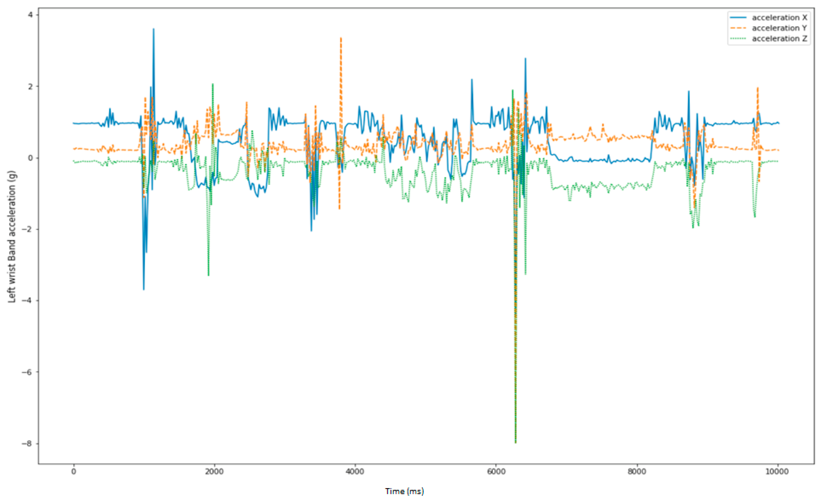Click the orange dashed sample in legend
The image size is (821, 504).
738,28
